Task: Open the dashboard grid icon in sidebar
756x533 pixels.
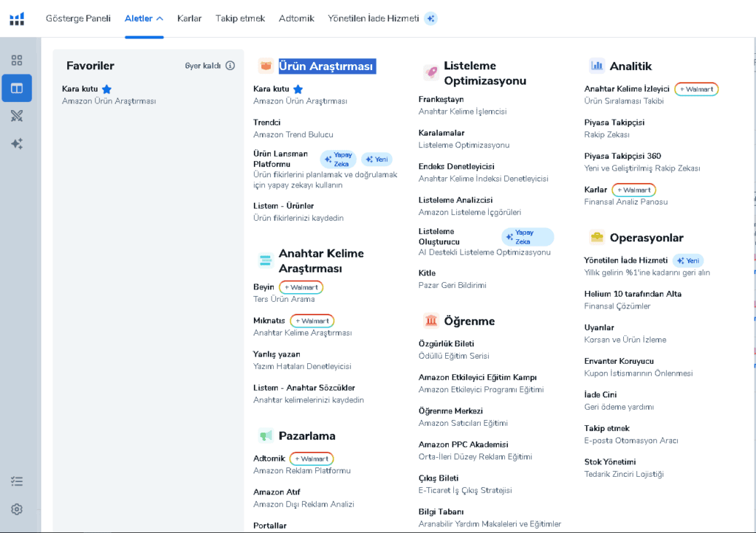Action: pyautogui.click(x=17, y=61)
